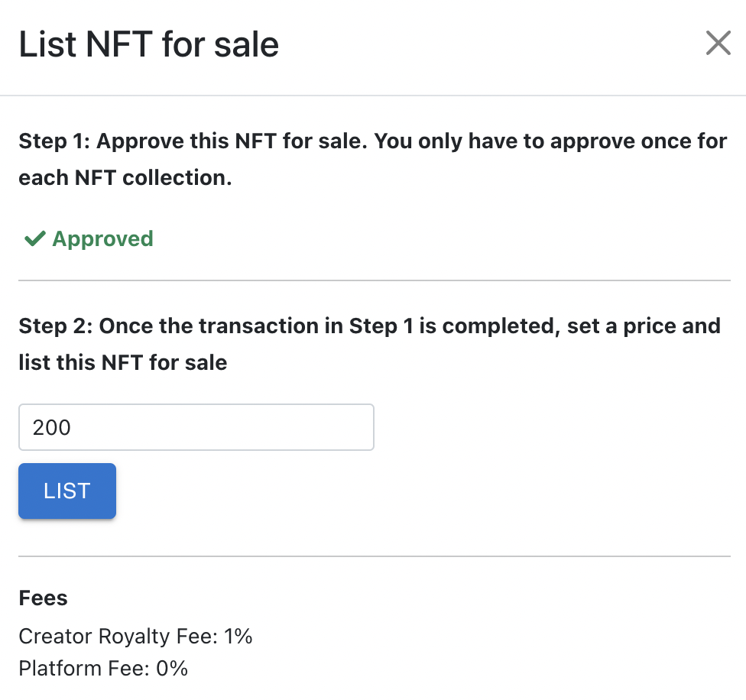Click the green Approved checkmark icon
The width and height of the screenshot is (746, 700).
click(34, 239)
